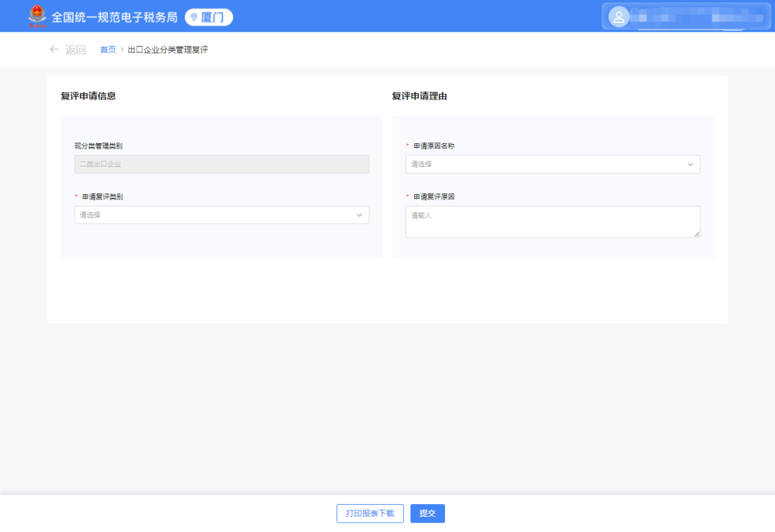
Task: Go to 首页 breadcrumb link
Action: (108, 49)
